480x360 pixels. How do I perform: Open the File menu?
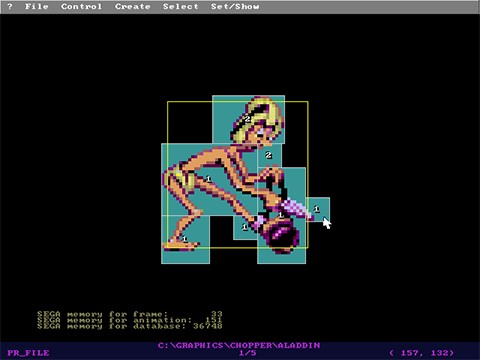click(x=37, y=6)
